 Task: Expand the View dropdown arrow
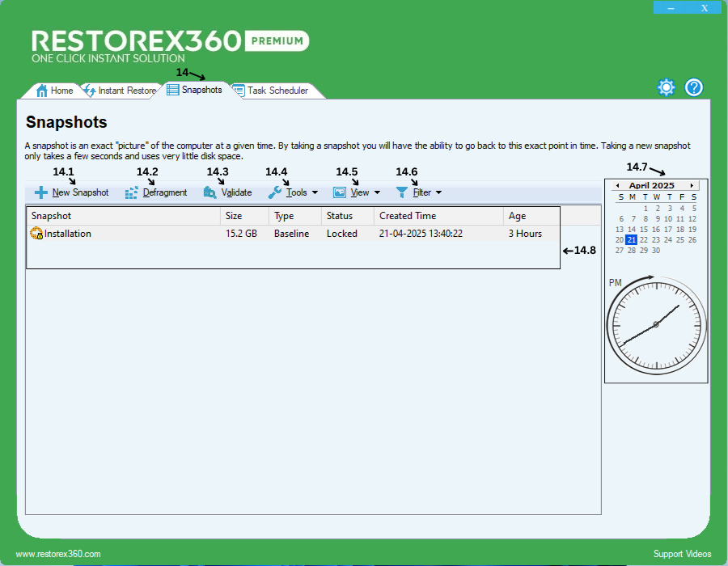point(377,193)
